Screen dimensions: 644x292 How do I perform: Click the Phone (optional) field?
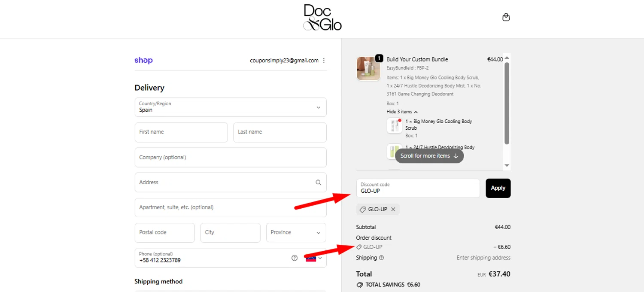(x=231, y=258)
